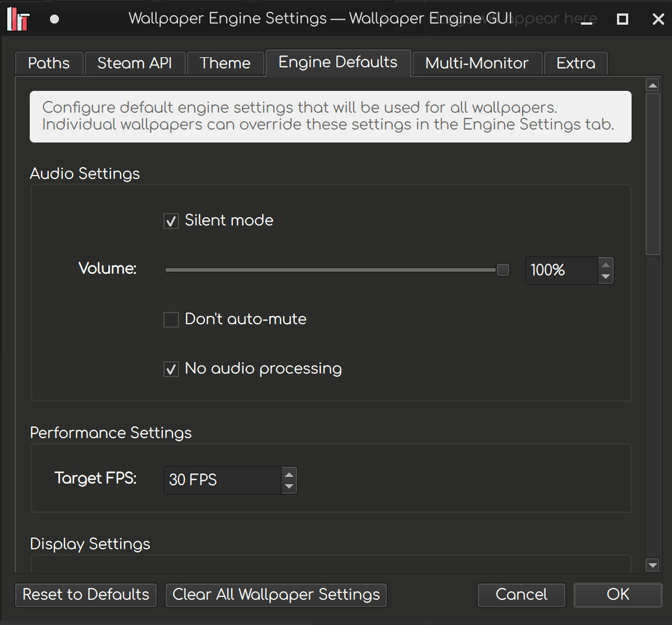Screen dimensions: 672x625
Task: Cancel the settings dialog
Action: point(522,595)
